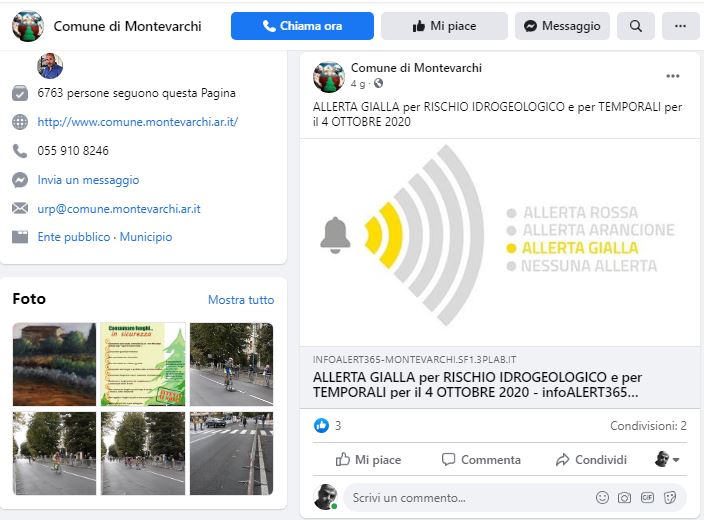This screenshot has width=704, height=520.
Task: Click Condividi to share the post
Action: pyautogui.click(x=591, y=459)
